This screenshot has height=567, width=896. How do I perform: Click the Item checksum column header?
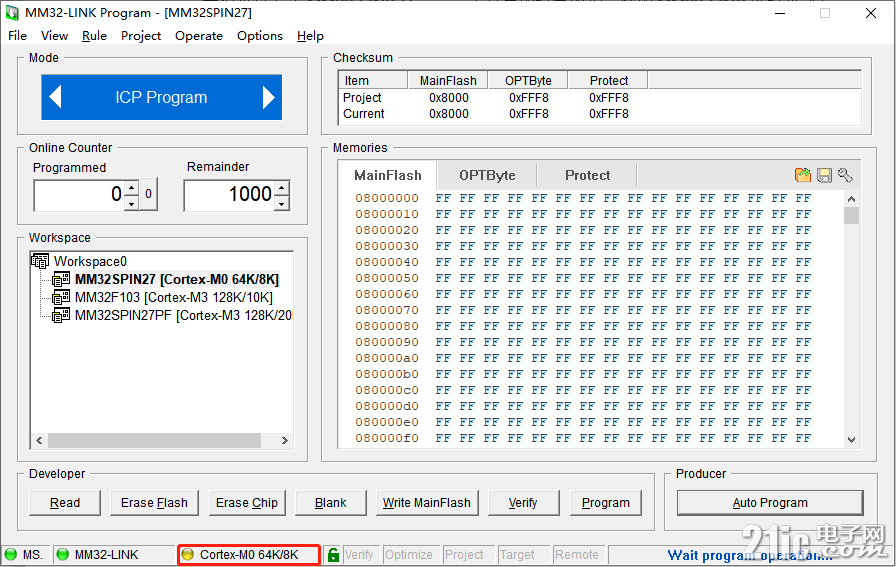point(373,81)
